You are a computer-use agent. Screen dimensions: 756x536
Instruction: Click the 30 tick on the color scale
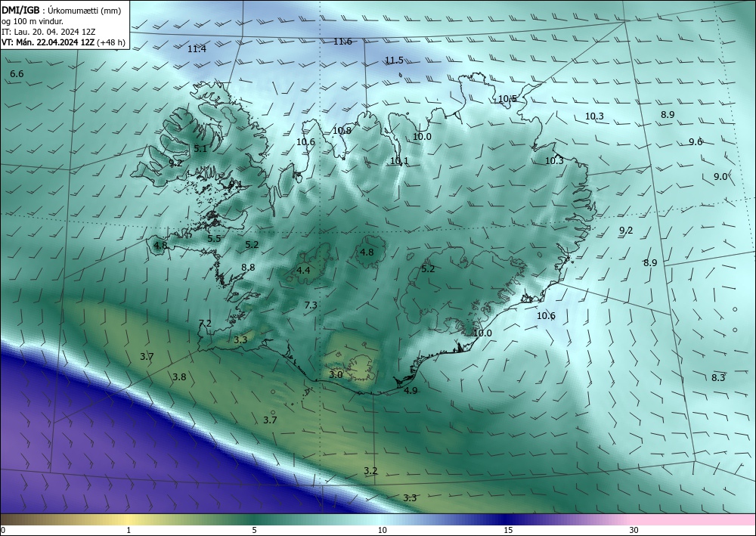pos(634,531)
